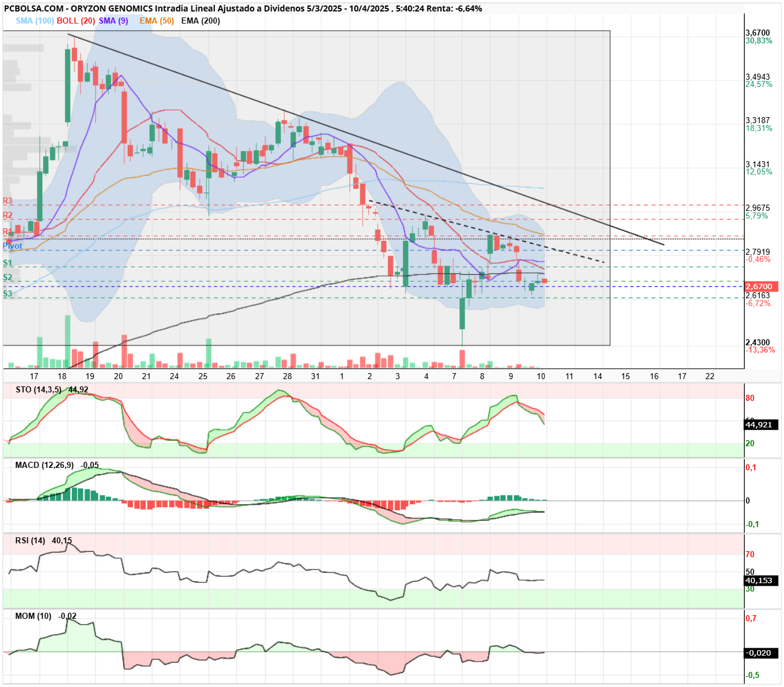Select the -13,36% percentage label

pos(760,350)
